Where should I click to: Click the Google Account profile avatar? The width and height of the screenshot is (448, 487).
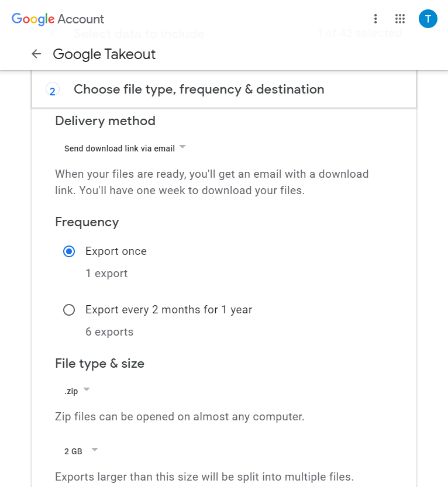[428, 19]
